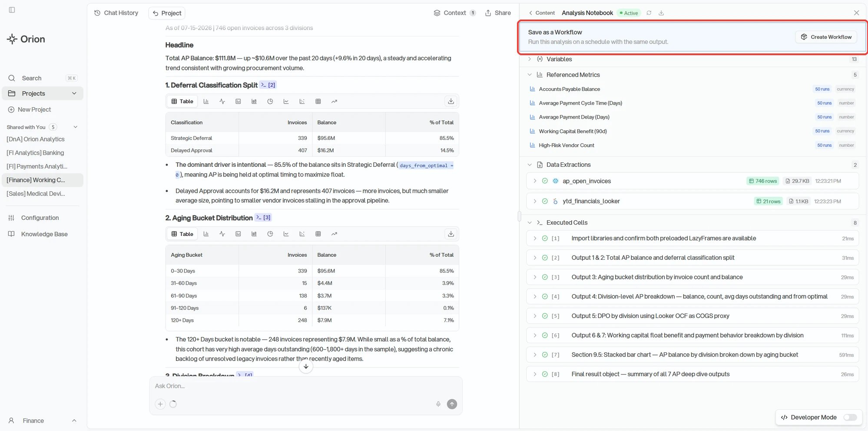
Task: Open [DnA] Orion Analytics project
Action: click(36, 139)
